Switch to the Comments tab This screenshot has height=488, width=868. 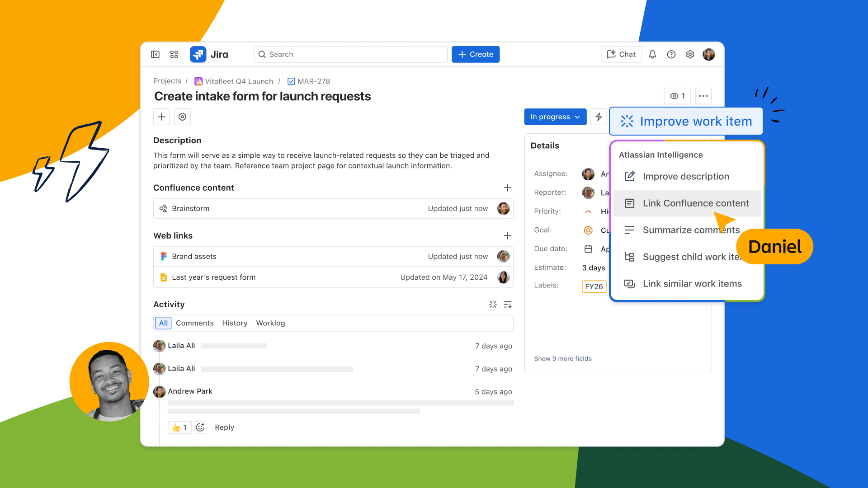pos(195,323)
